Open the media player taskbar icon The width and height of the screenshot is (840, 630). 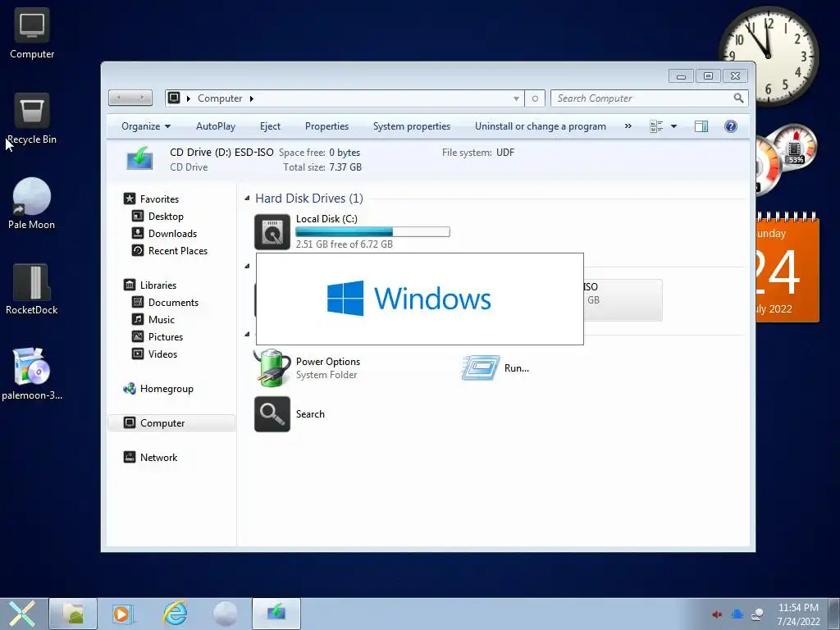pyautogui.click(x=123, y=614)
